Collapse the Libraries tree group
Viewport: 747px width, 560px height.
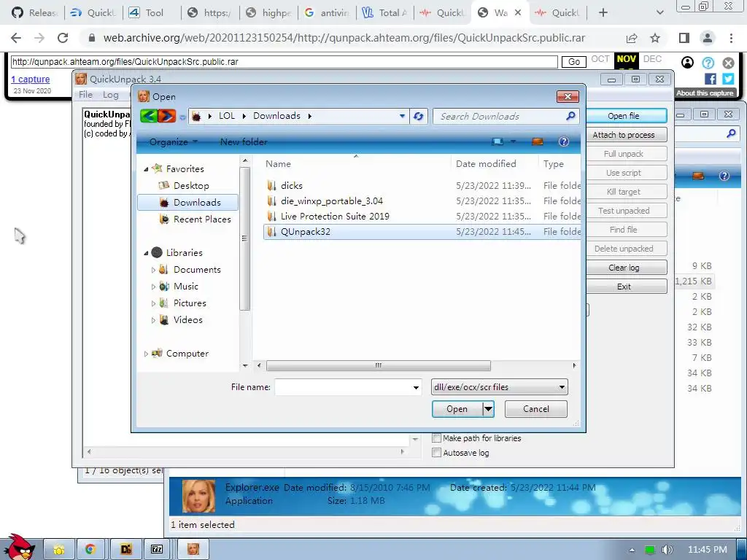146,253
